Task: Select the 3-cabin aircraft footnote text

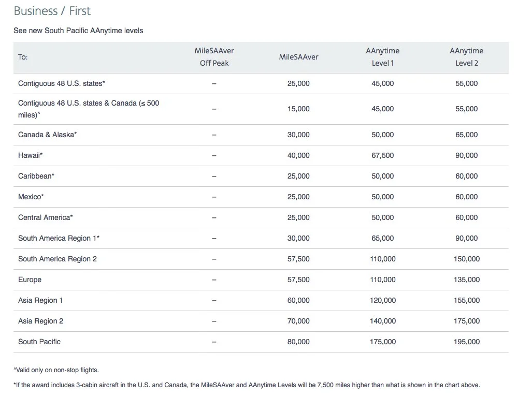Action: (x=247, y=385)
